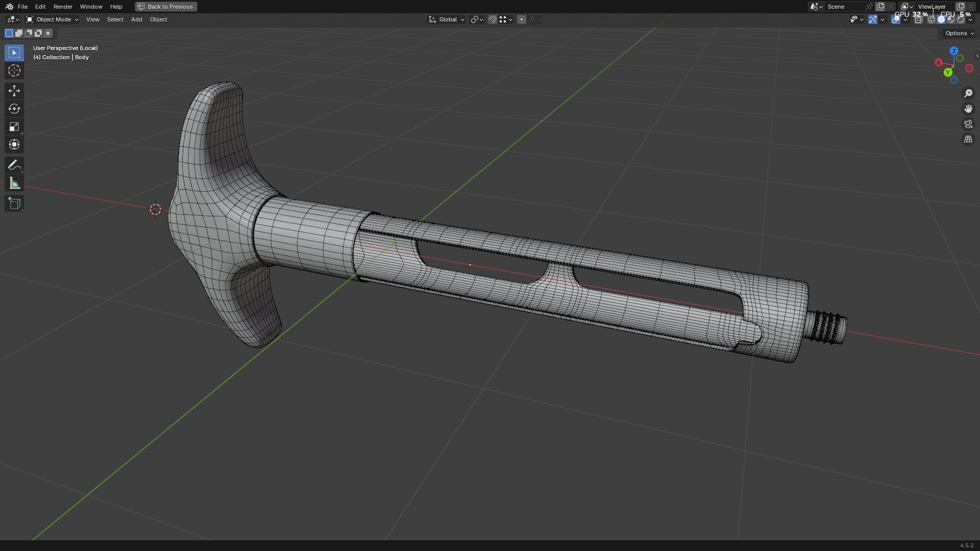Set selection mode to Extend
The width and height of the screenshot is (980, 551).
point(19,33)
